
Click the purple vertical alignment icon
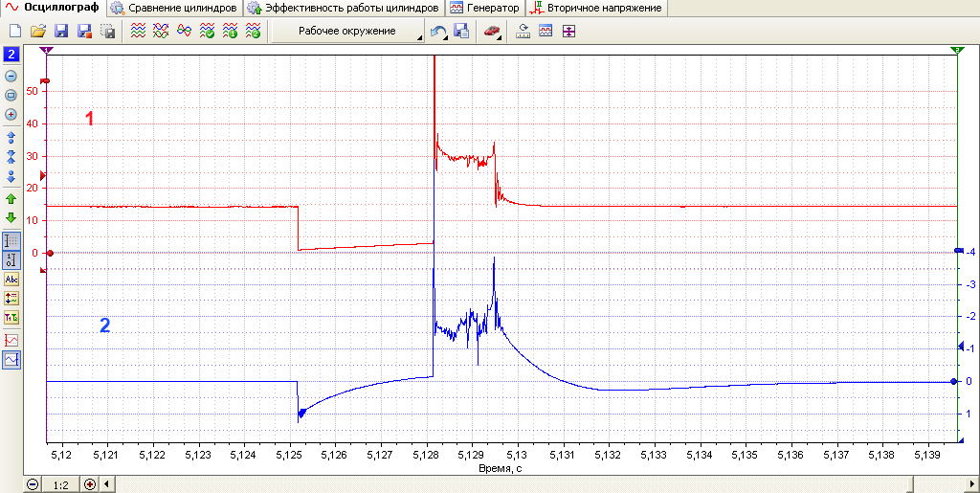click(x=568, y=31)
